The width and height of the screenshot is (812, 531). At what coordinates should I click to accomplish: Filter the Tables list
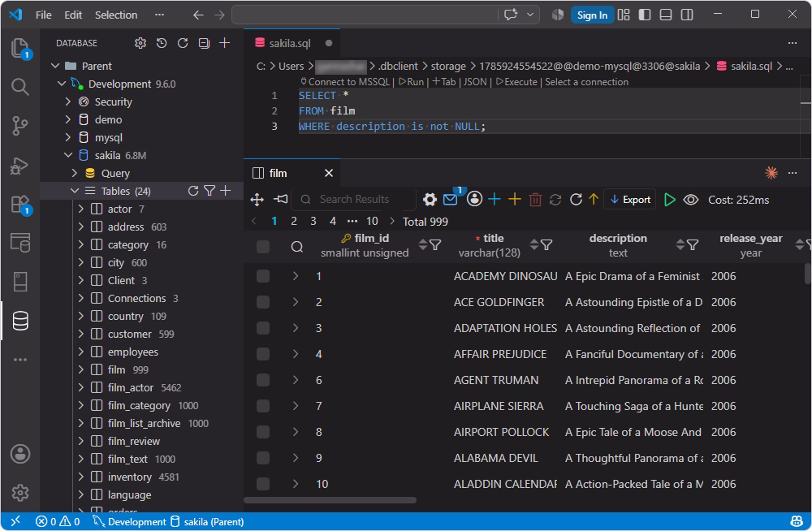click(x=209, y=191)
